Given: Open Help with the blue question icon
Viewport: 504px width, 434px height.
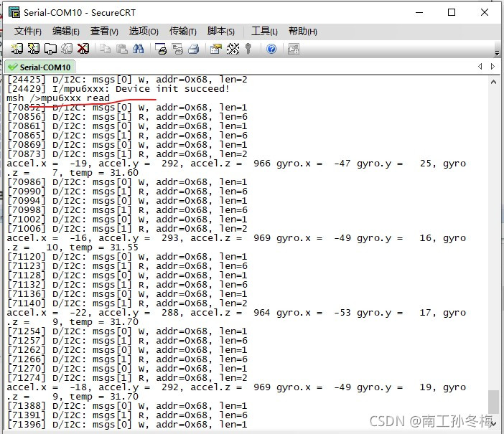Looking at the screenshot, I should point(271,49).
